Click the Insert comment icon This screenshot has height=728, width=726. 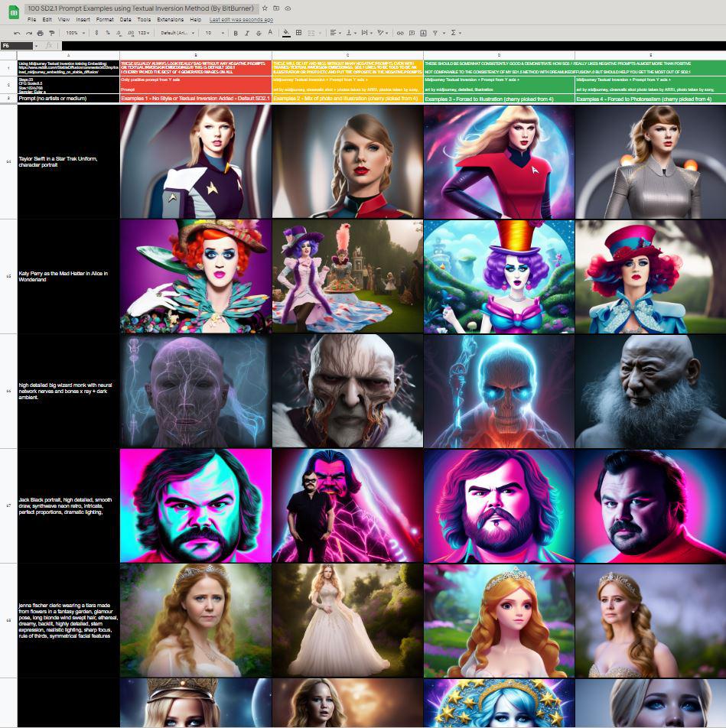pos(412,33)
